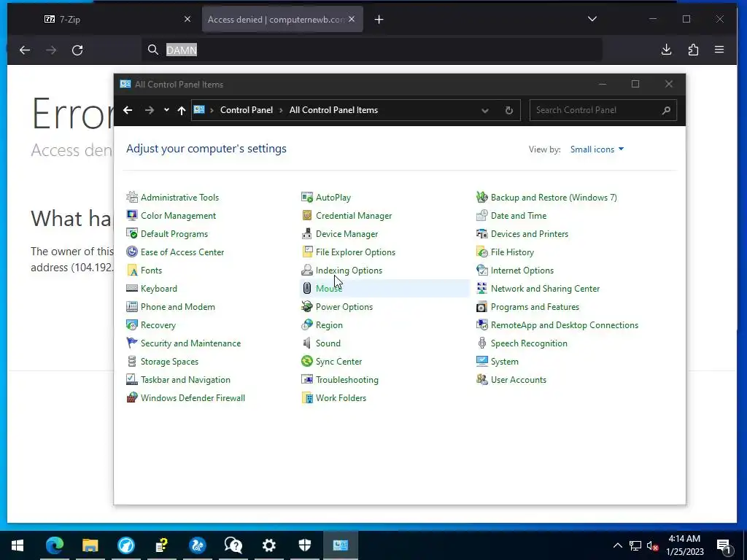Expand the address bar history dropdown
Screen dimensions: 747x560
[484, 111]
